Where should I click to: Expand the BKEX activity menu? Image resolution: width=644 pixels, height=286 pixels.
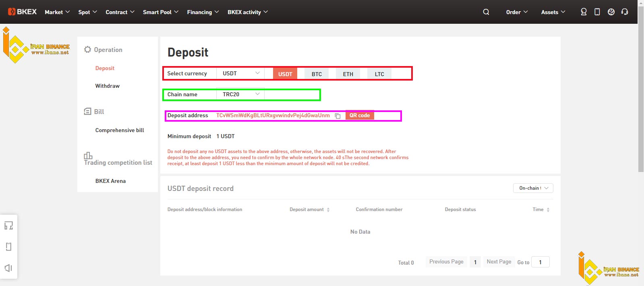click(248, 12)
